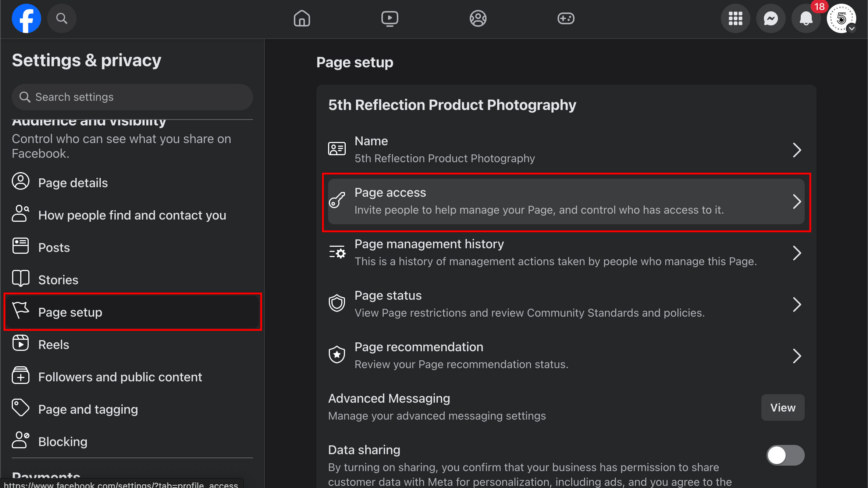Open Blocking settings in sidebar
The width and height of the screenshot is (868, 488).
(63, 442)
